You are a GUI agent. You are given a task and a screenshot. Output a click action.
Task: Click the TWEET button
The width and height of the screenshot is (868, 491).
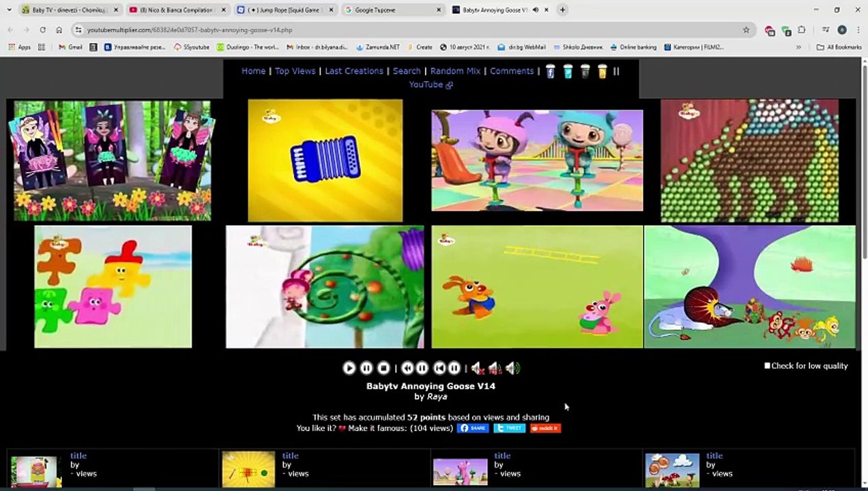click(510, 428)
